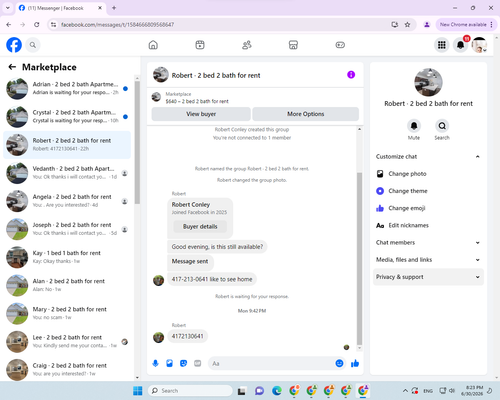Open Microsoft Edge from the taskbar
Viewport: 500px width, 400px height.
277,391
